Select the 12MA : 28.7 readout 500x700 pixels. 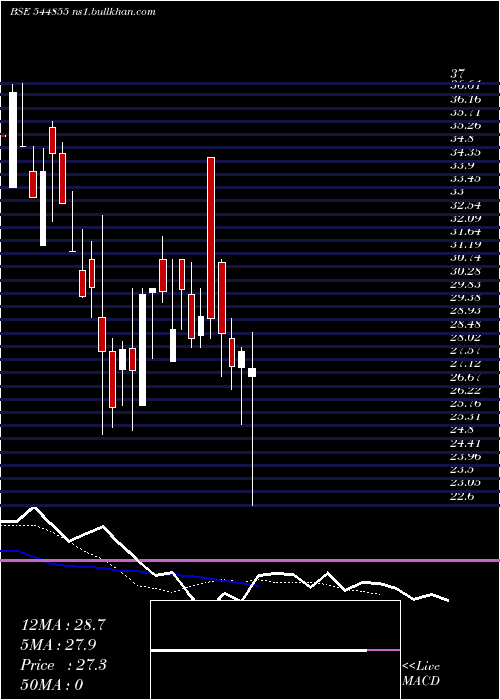tap(63, 625)
